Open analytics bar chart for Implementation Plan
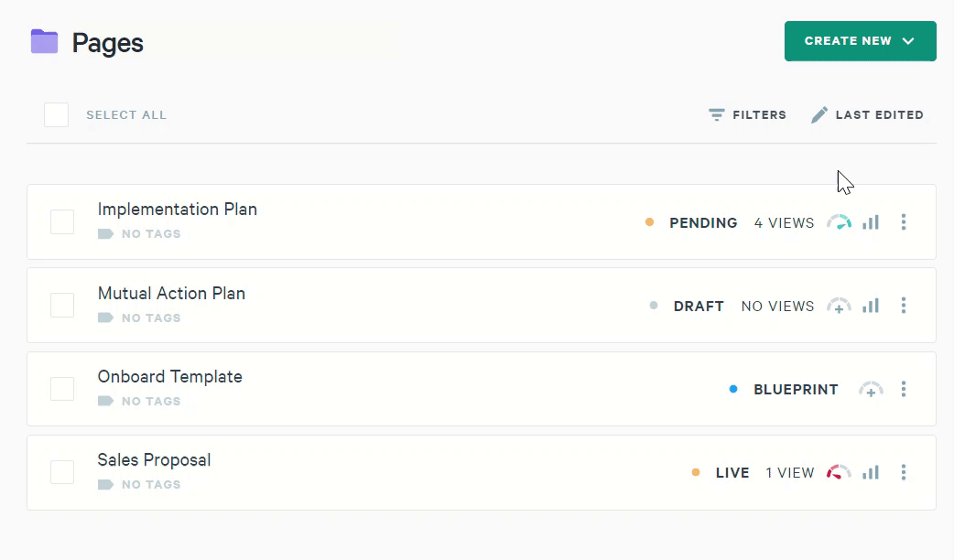The width and height of the screenshot is (954, 560). pyautogui.click(x=871, y=222)
